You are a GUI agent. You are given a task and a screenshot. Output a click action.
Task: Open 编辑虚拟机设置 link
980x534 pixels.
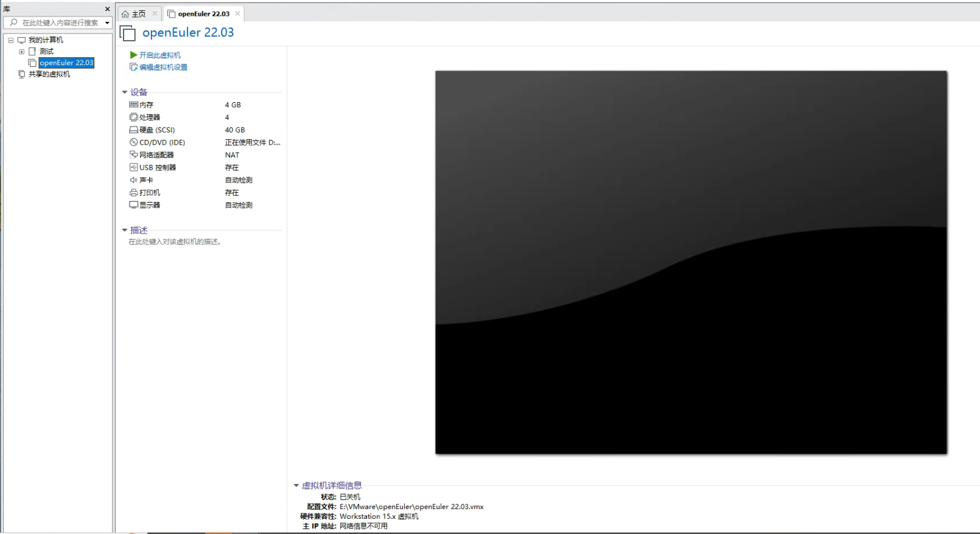pyautogui.click(x=164, y=67)
